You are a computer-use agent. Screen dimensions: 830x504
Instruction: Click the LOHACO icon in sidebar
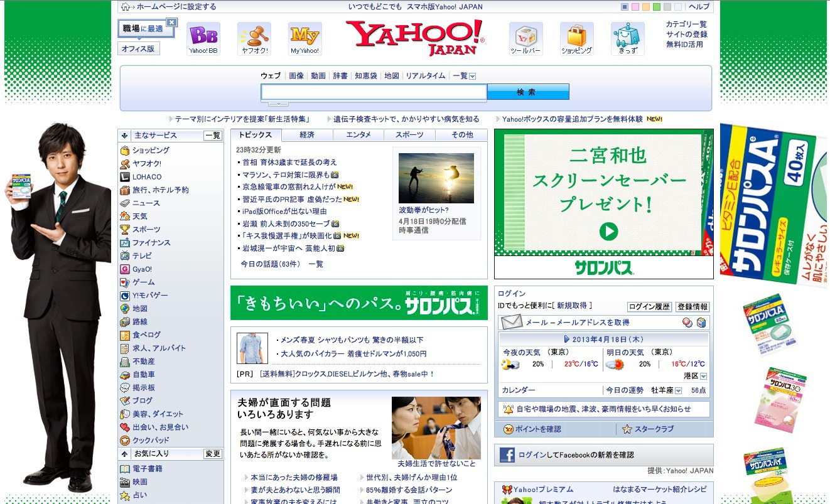[125, 177]
